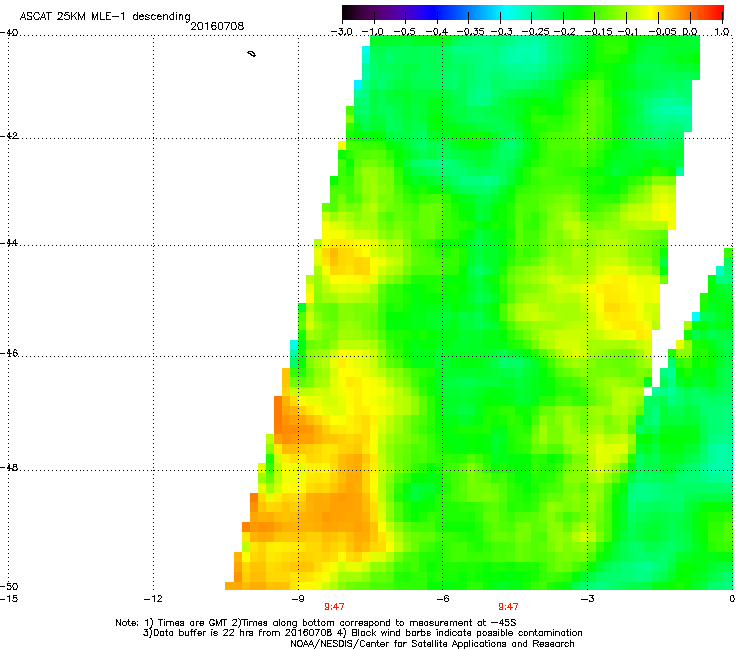Select the -0.25 color scale value
This screenshot has width=740, height=650.
click(x=536, y=32)
